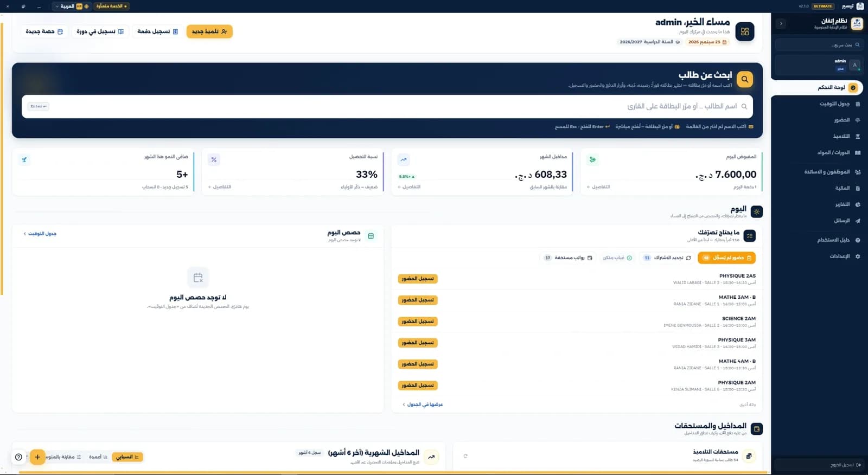Image resolution: width=868 pixels, height=475 pixels.
Task: Click the student search input field
Action: tap(387, 106)
